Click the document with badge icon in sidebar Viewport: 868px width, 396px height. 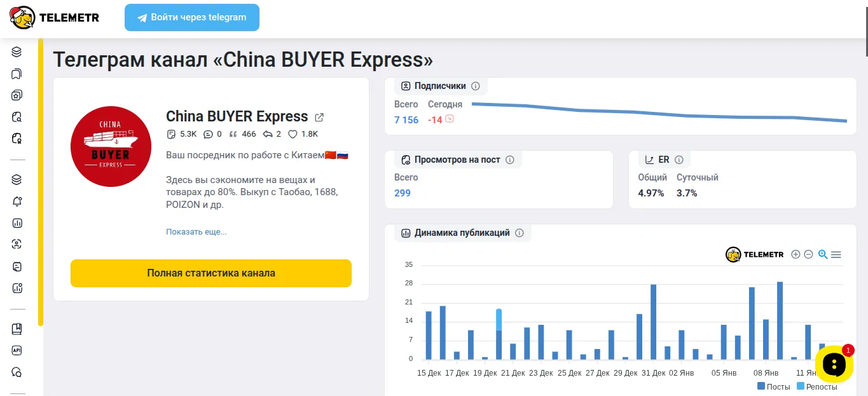coord(17,138)
